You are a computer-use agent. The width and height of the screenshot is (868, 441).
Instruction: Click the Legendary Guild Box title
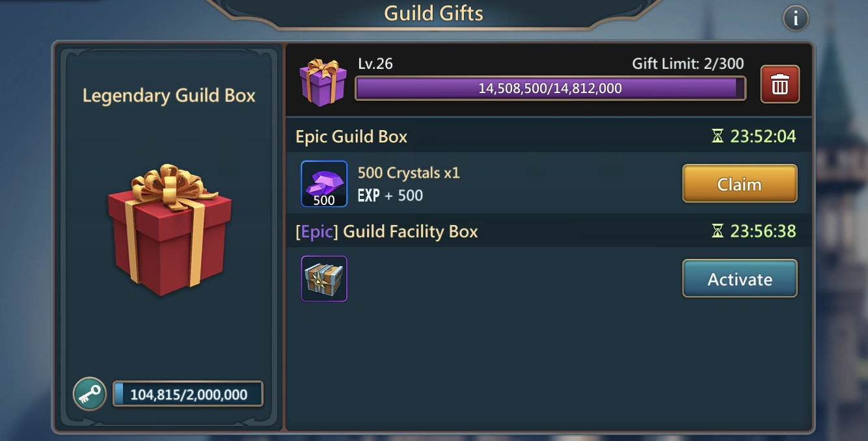169,96
